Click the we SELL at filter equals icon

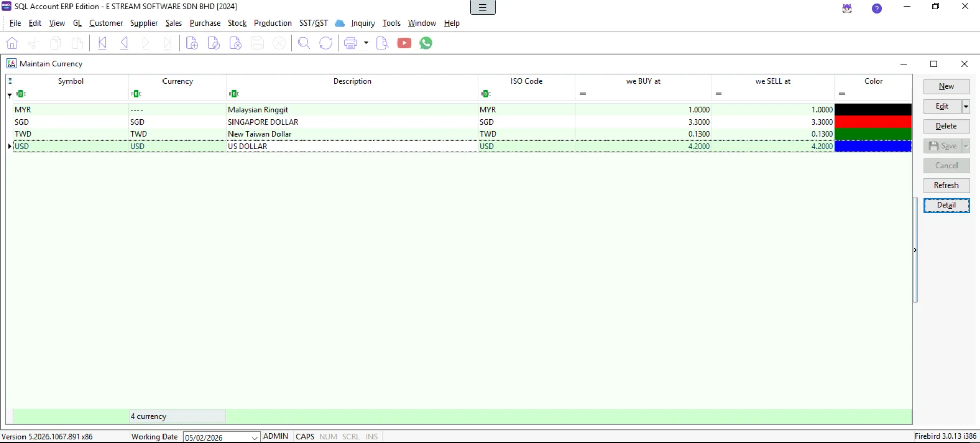(x=719, y=94)
